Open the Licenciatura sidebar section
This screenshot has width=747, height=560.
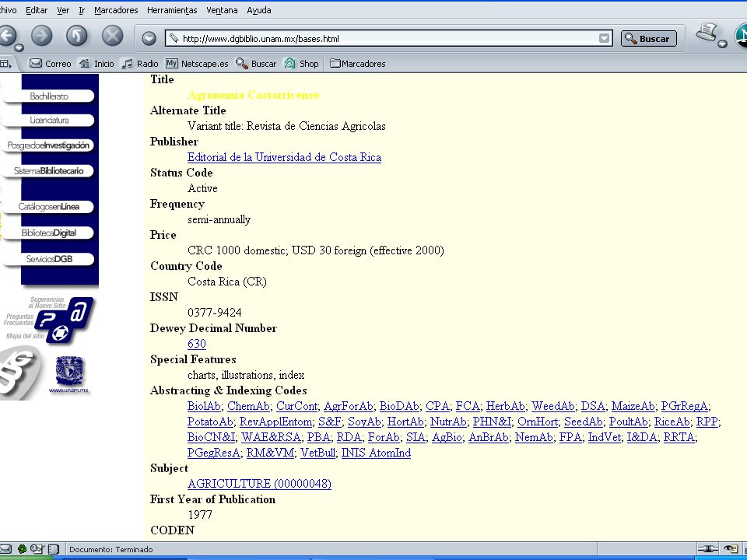[x=48, y=120]
